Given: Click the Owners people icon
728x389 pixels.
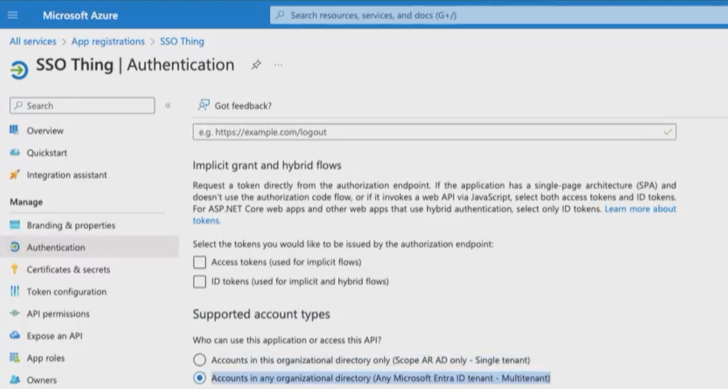Looking at the screenshot, I should [x=15, y=380].
